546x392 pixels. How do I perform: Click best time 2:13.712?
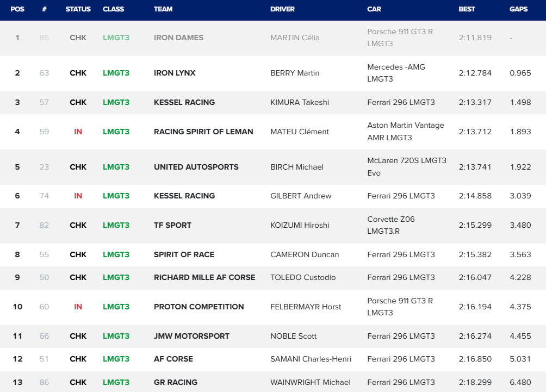tap(475, 132)
